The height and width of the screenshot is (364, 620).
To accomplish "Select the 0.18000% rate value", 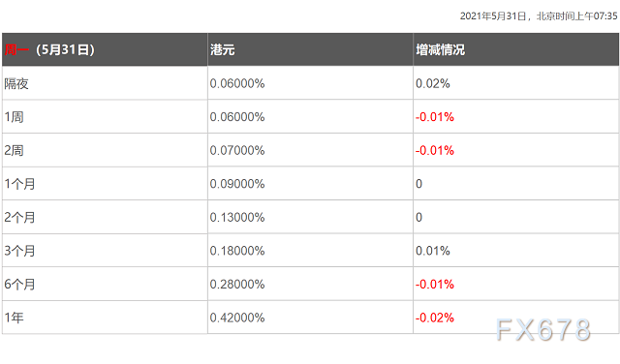I will [x=237, y=251].
